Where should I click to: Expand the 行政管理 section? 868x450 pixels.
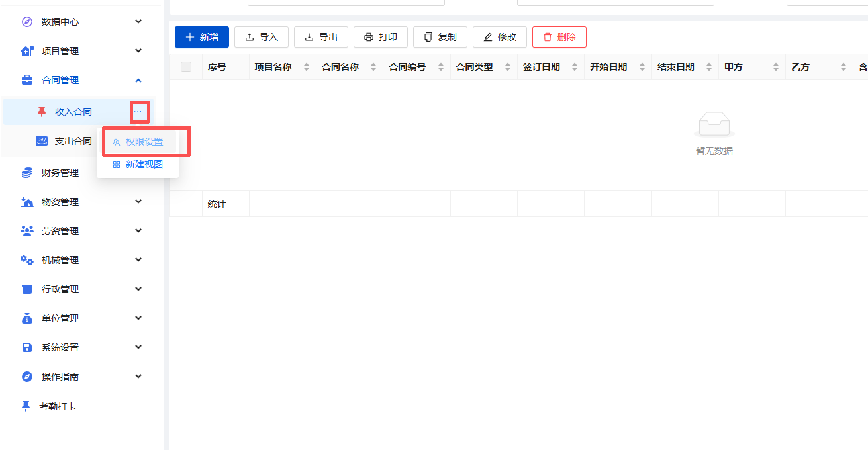tap(138, 289)
